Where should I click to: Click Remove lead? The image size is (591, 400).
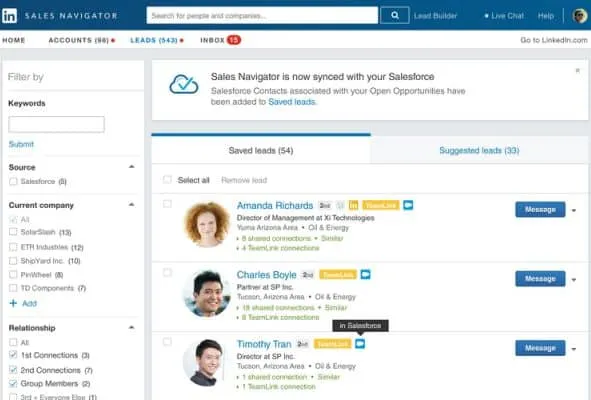[x=244, y=180]
